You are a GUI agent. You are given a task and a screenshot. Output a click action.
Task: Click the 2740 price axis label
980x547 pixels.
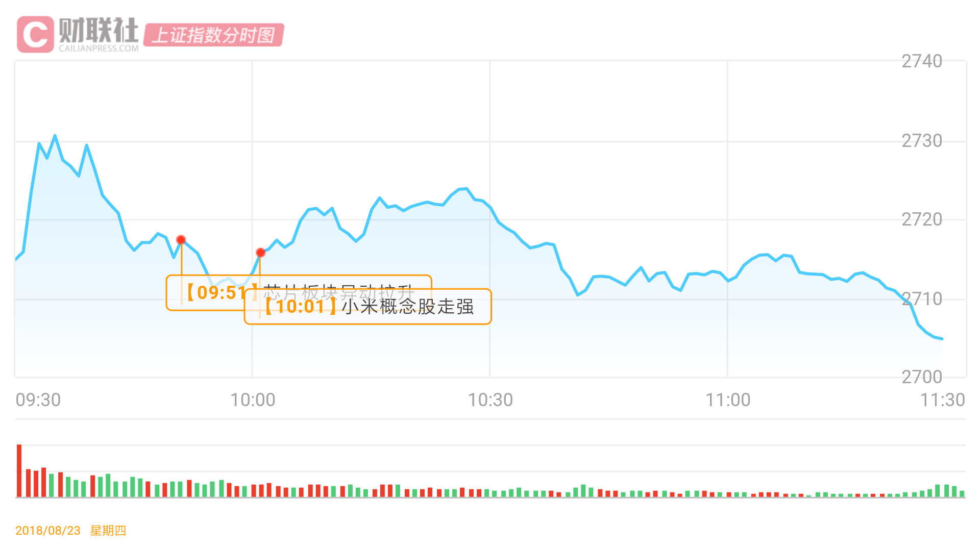(x=922, y=61)
